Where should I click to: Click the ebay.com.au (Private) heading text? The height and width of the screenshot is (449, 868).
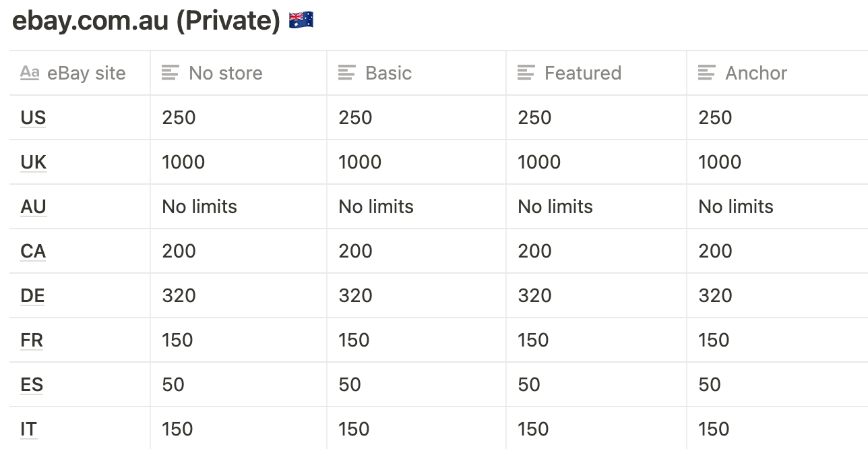coord(146,21)
